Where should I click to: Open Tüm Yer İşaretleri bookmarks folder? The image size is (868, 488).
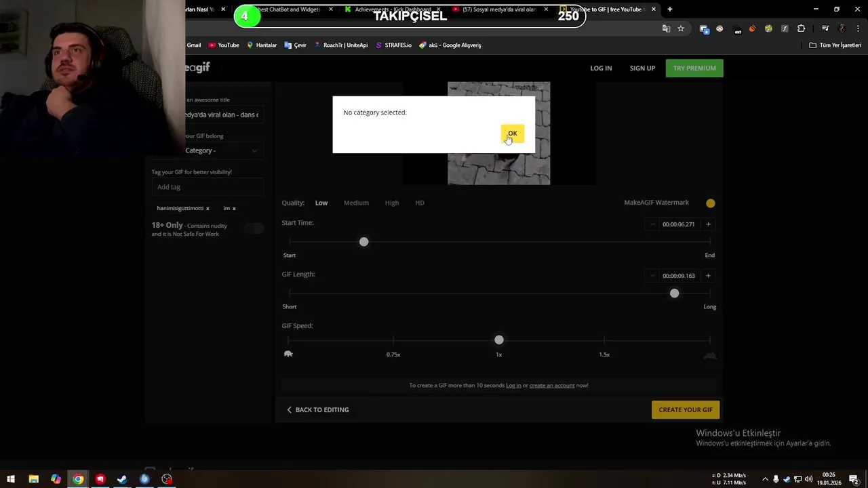[835, 45]
